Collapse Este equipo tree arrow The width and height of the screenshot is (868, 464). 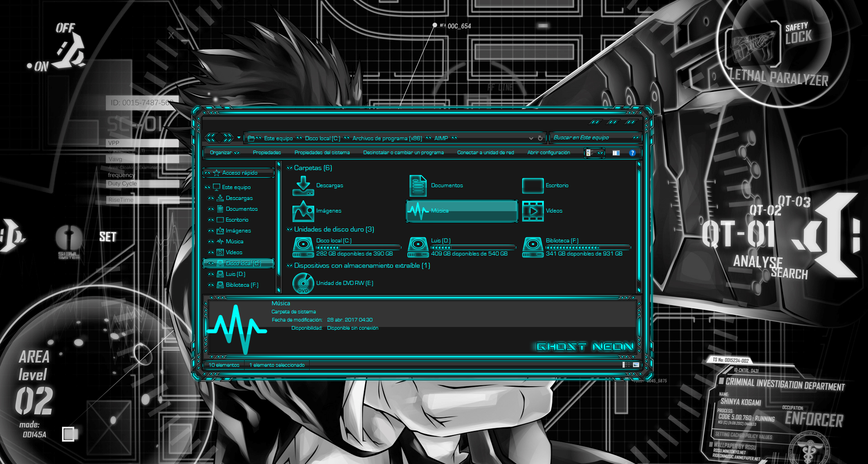(x=208, y=187)
